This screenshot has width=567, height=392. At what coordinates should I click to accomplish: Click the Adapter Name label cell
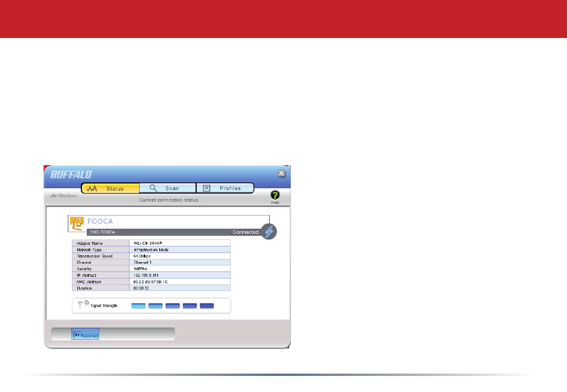101,243
